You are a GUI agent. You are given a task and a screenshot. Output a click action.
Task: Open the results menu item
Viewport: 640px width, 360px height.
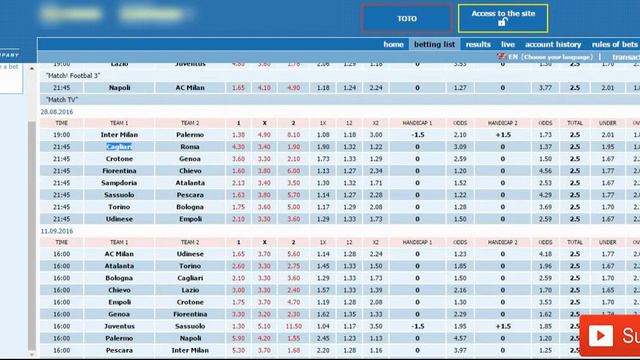478,44
